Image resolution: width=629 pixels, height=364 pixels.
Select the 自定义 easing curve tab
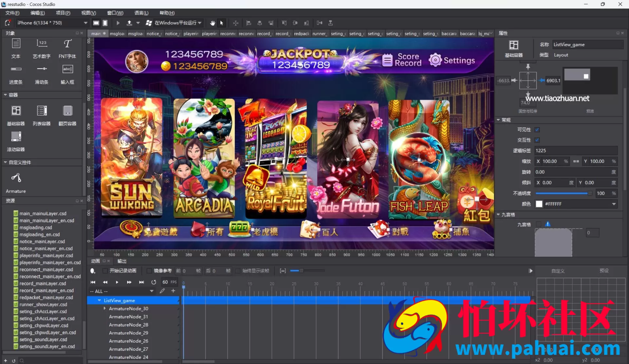coord(558,271)
